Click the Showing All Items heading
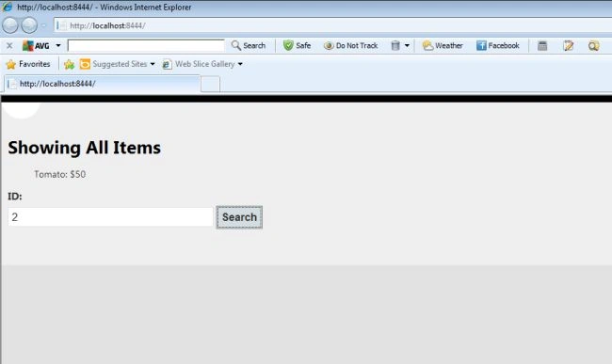The height and width of the screenshot is (364, 612). tap(85, 148)
